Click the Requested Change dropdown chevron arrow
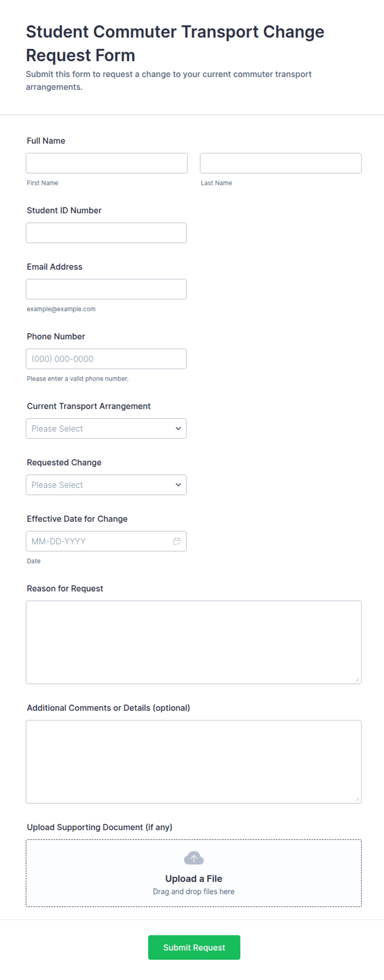This screenshot has width=384, height=980. (178, 485)
